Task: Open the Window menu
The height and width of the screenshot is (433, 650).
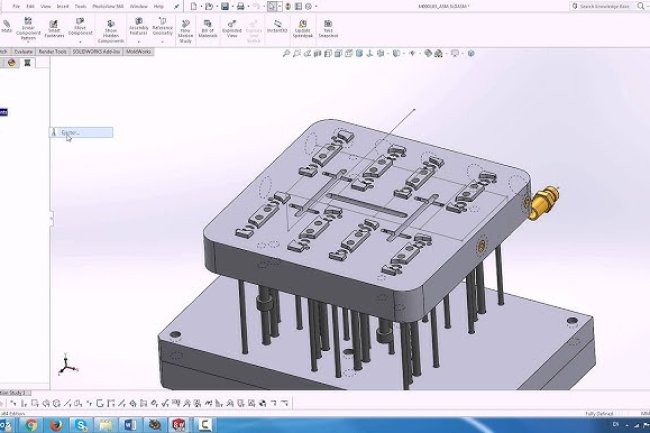Action: [138, 7]
